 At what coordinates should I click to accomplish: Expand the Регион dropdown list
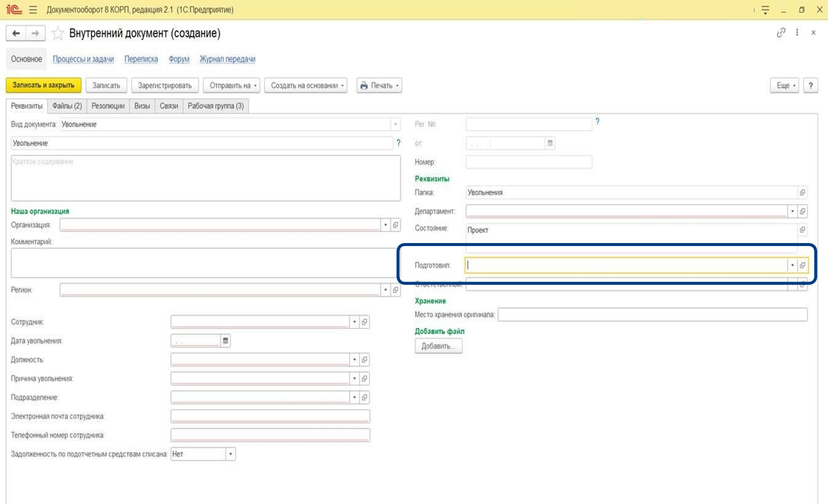(385, 290)
